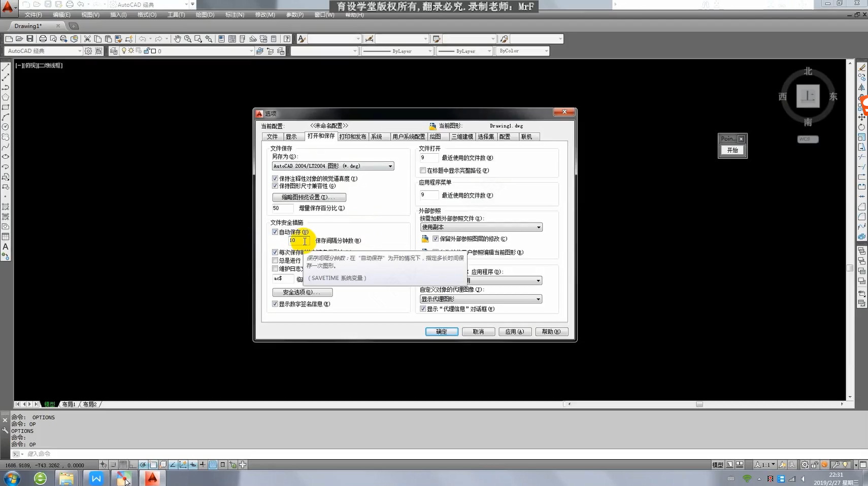This screenshot has width=868, height=486.
Task: Toggle 显示数字签名信息 checkbox
Action: pyautogui.click(x=275, y=304)
